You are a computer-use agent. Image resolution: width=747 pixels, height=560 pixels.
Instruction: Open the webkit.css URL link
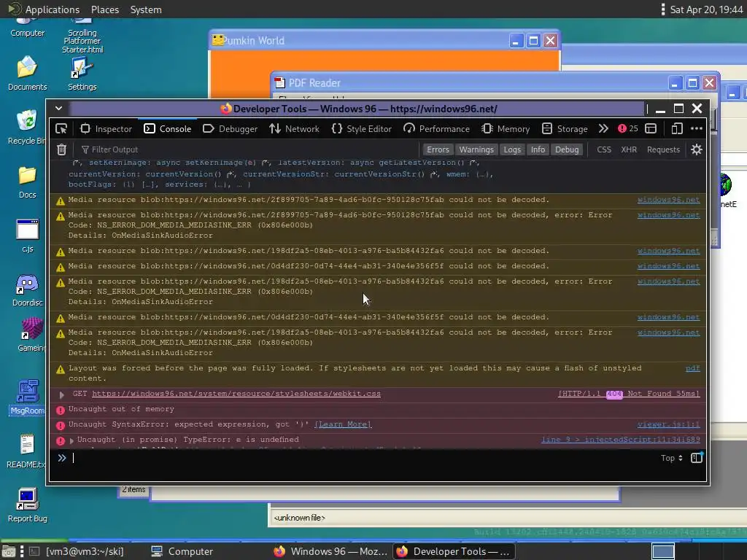coord(236,394)
